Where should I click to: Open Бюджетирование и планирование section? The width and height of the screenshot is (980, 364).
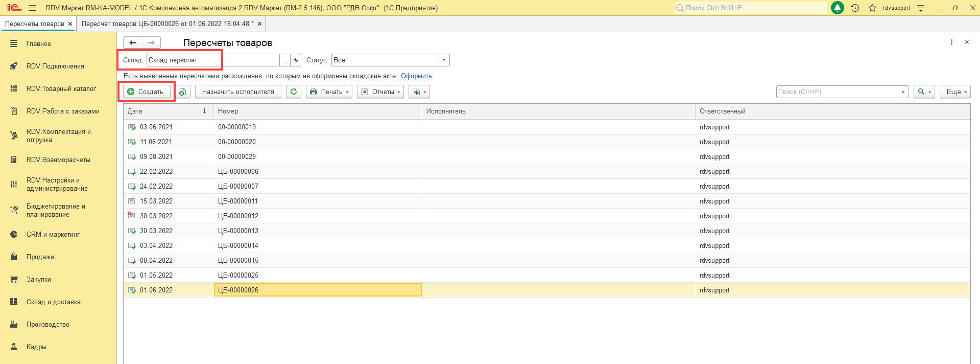point(56,210)
